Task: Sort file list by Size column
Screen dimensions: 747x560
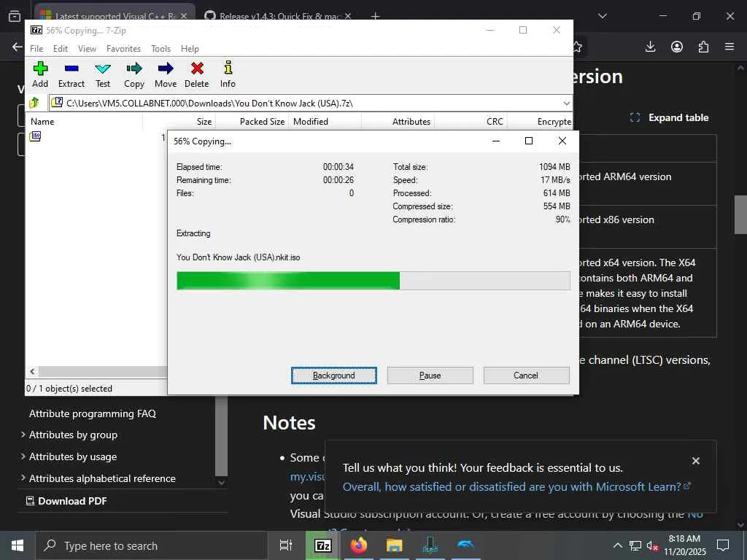Action: (x=179, y=122)
